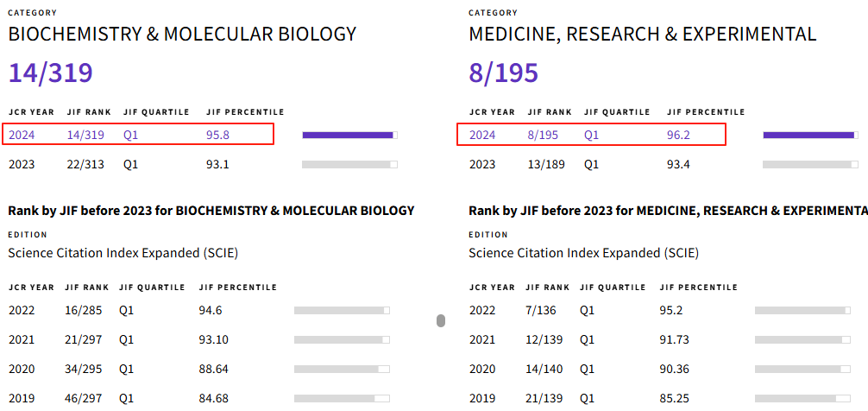
Task: Click the Biochemistry 2023 gray percentile bar
Action: click(349, 164)
